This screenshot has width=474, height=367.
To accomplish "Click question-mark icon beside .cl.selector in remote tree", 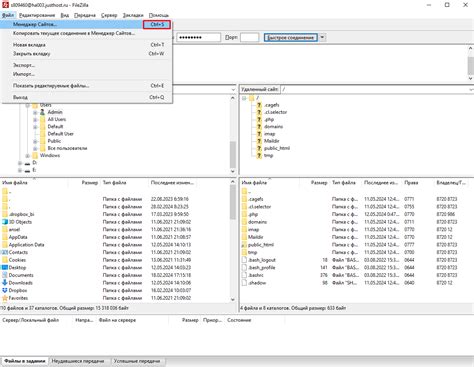I will click(x=259, y=112).
